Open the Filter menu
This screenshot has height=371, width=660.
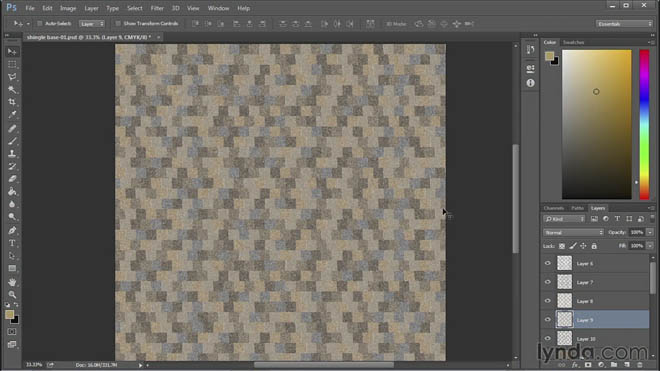tap(157, 8)
